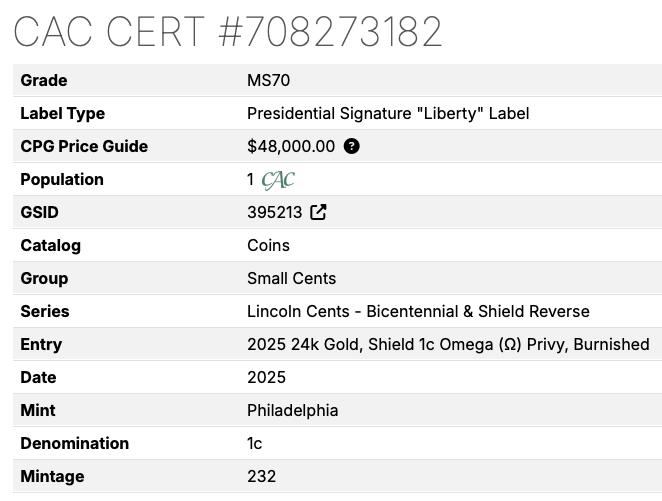Click the CPG Price Guide row label
662x501 pixels.
pyautogui.click(x=84, y=146)
